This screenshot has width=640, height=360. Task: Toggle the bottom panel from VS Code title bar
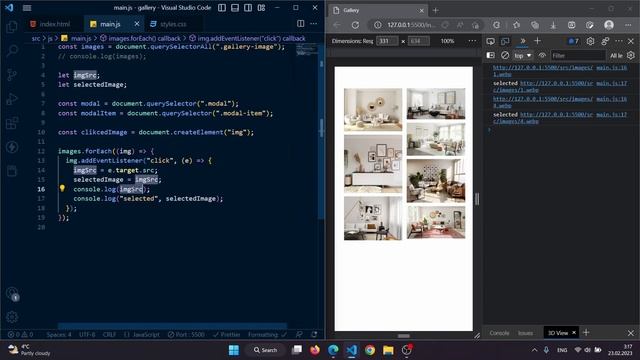coord(235,8)
